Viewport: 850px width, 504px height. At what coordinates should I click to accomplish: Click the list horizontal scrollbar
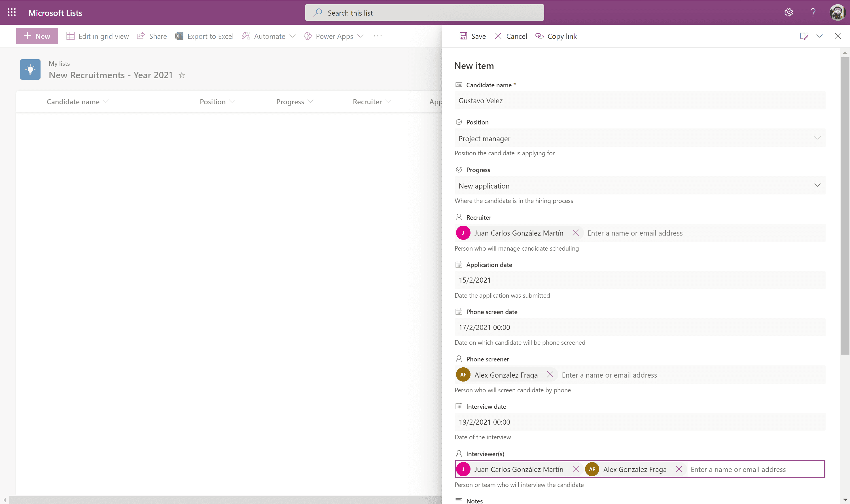[226, 499]
